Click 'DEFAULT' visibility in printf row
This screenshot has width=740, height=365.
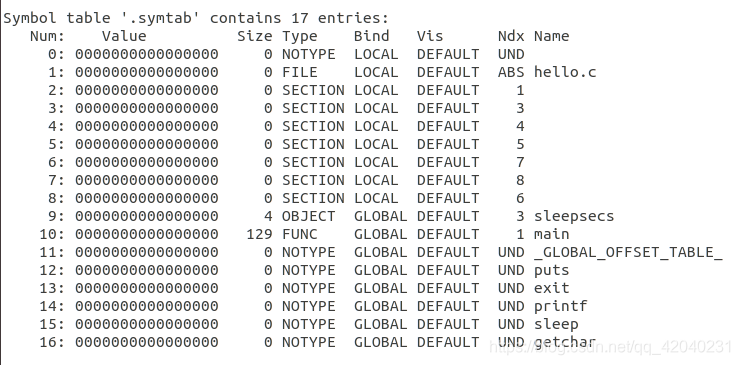pos(448,306)
